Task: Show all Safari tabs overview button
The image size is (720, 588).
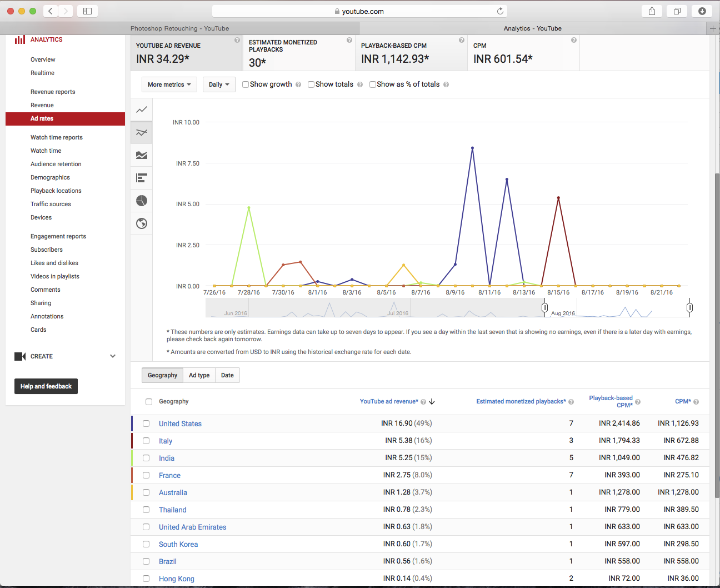Action: point(677,11)
